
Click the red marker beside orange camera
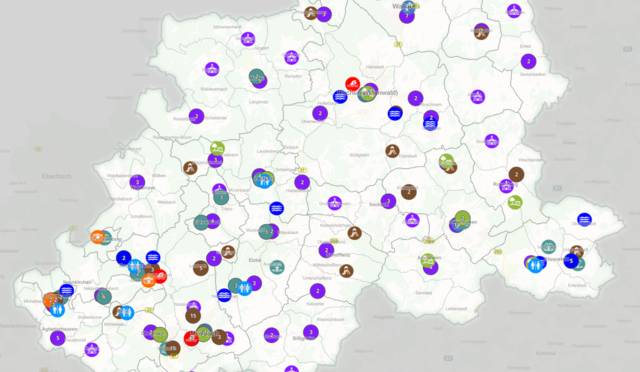click(x=160, y=276)
